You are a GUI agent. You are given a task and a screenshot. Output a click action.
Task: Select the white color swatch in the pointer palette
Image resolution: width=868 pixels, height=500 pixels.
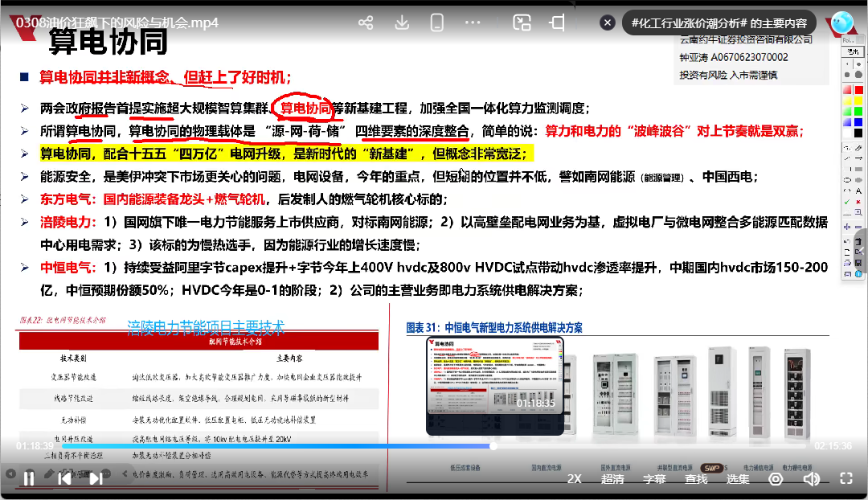(x=846, y=133)
